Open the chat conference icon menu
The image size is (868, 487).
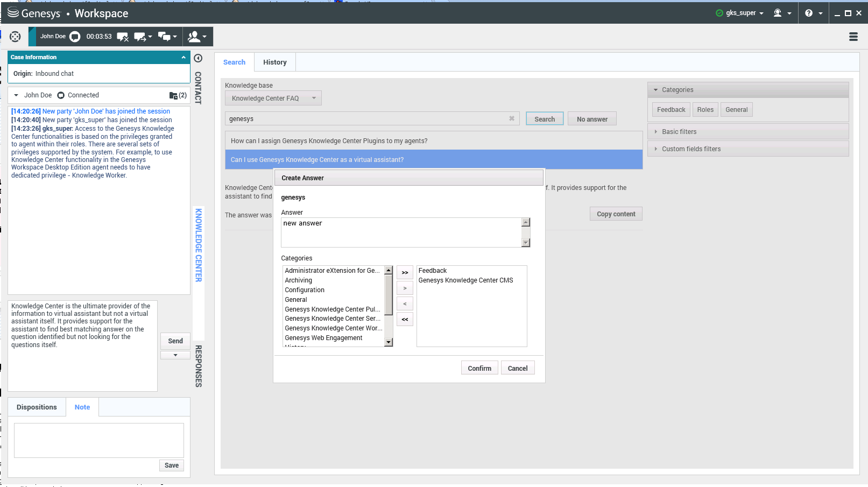coord(167,37)
